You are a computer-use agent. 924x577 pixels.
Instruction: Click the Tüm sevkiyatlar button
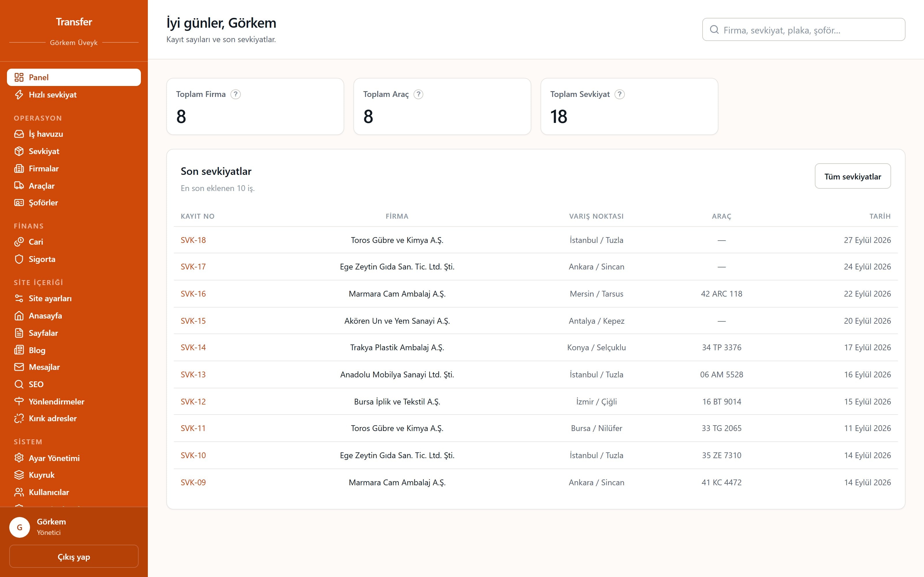pyautogui.click(x=853, y=176)
